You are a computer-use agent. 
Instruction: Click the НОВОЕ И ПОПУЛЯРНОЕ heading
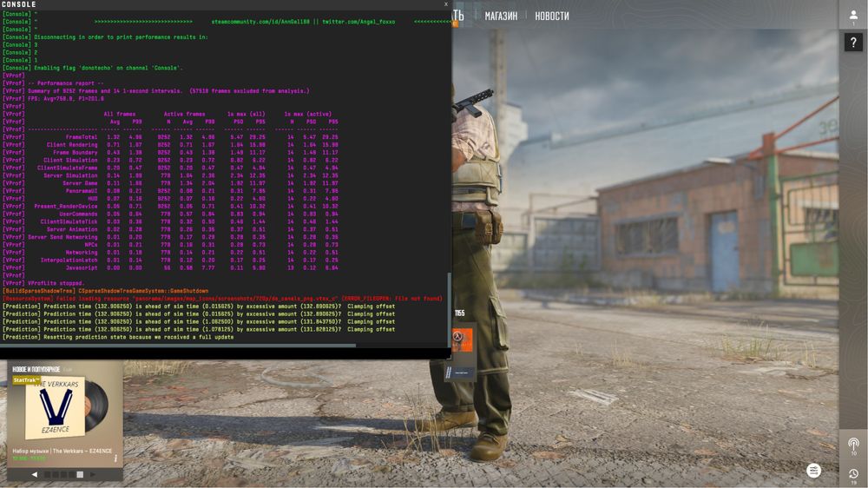(36, 369)
